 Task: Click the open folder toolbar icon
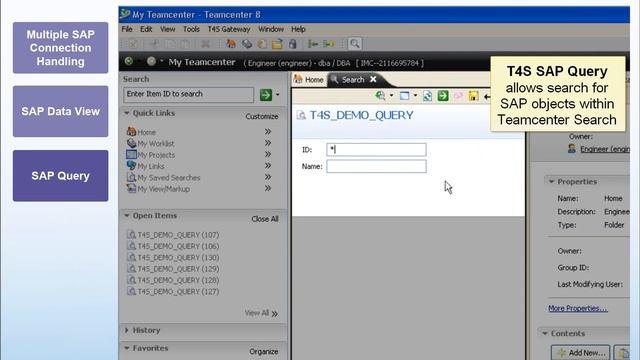pos(277,44)
